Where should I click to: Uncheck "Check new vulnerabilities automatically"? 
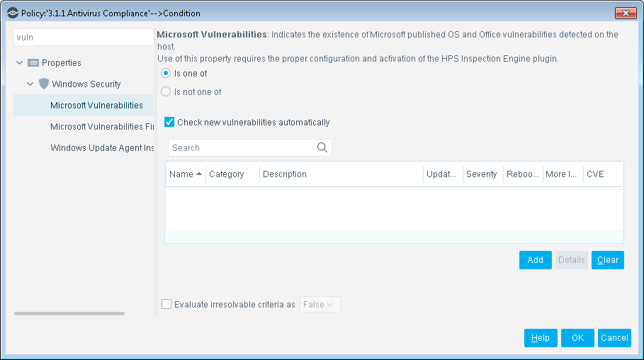pos(169,122)
